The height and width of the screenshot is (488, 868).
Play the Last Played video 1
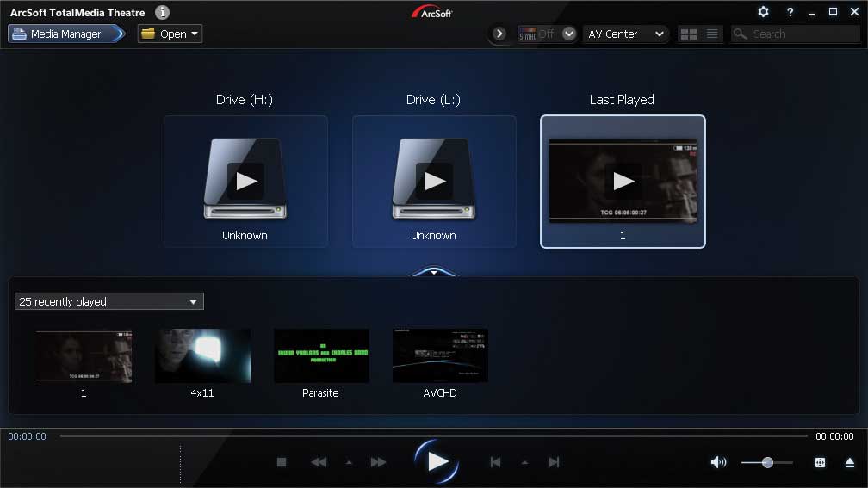[x=623, y=182]
